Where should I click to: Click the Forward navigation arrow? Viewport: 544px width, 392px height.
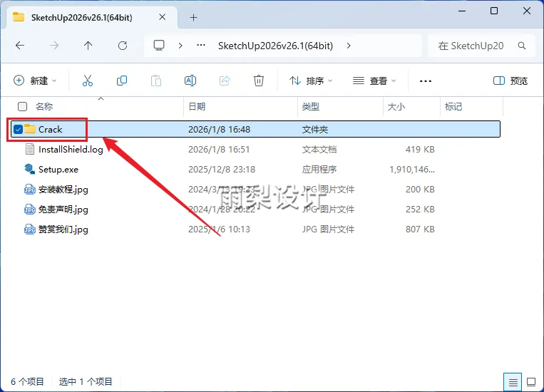coord(53,46)
